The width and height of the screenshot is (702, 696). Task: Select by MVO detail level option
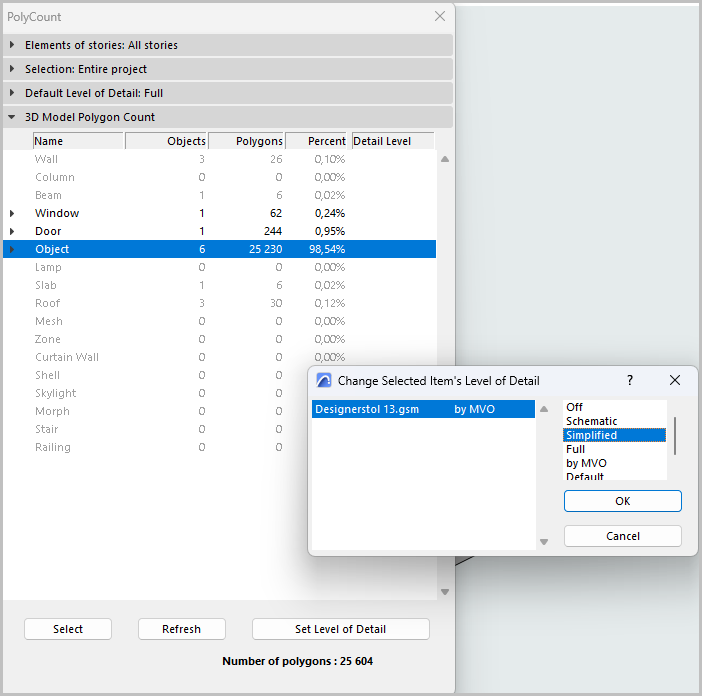586,463
